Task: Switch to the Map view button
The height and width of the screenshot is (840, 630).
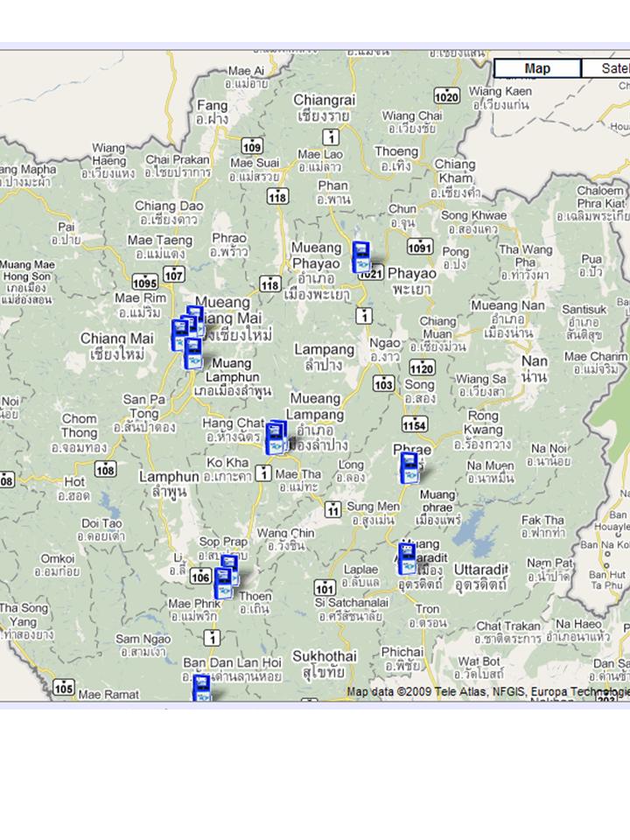Action: [537, 68]
